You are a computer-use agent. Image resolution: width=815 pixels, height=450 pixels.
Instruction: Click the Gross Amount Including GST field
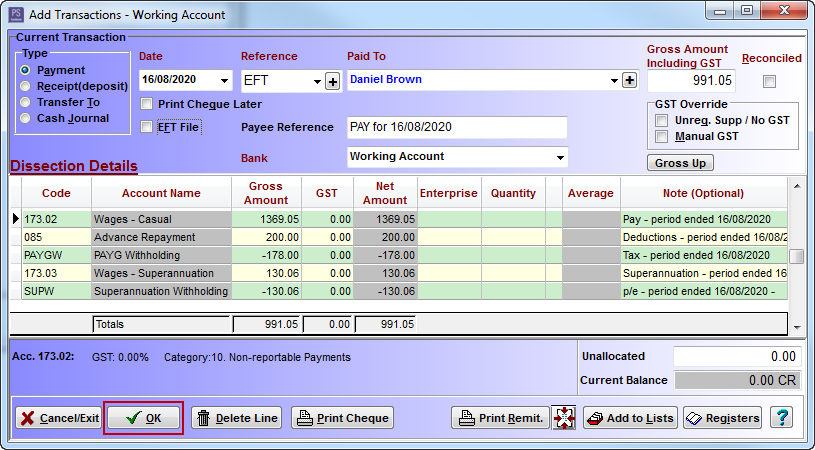[x=691, y=81]
